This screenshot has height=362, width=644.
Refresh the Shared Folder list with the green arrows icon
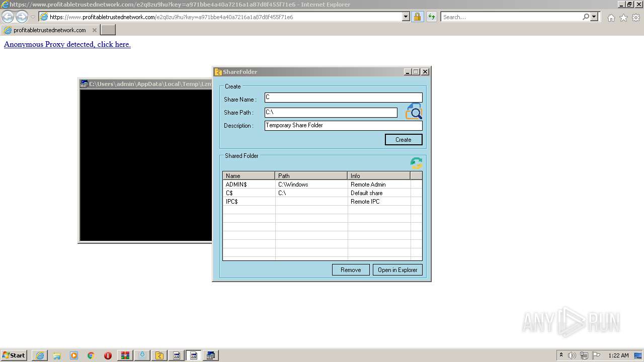[416, 162]
